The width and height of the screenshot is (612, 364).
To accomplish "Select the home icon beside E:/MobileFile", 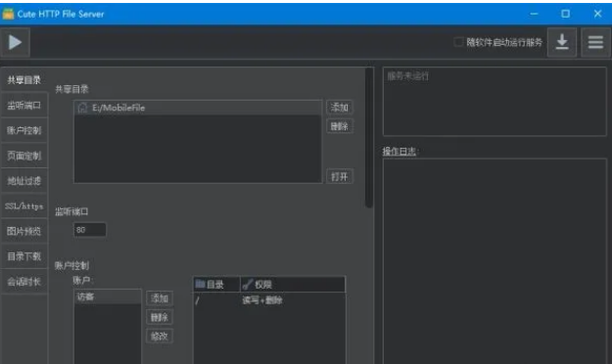I will coord(82,108).
